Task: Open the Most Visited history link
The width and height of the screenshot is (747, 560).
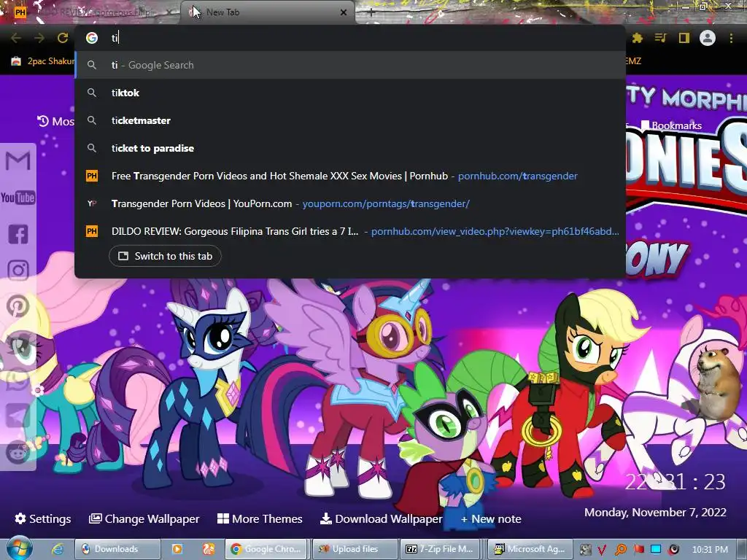Action: (x=55, y=122)
